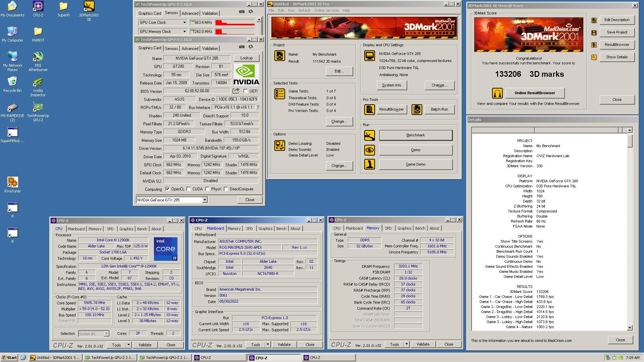Click the Edit button in Project section
Viewport: 644px width, 362px height.
[339, 71]
